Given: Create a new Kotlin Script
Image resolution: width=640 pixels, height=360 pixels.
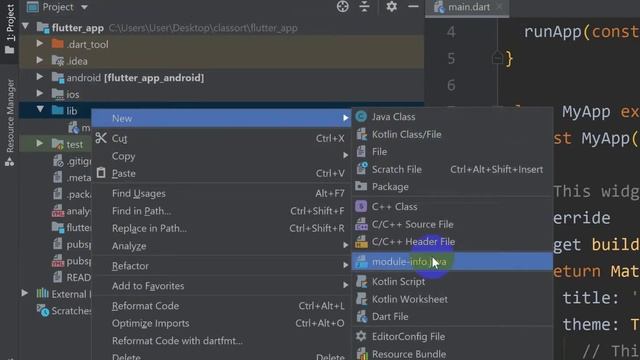Looking at the screenshot, I should (x=452, y=282).
